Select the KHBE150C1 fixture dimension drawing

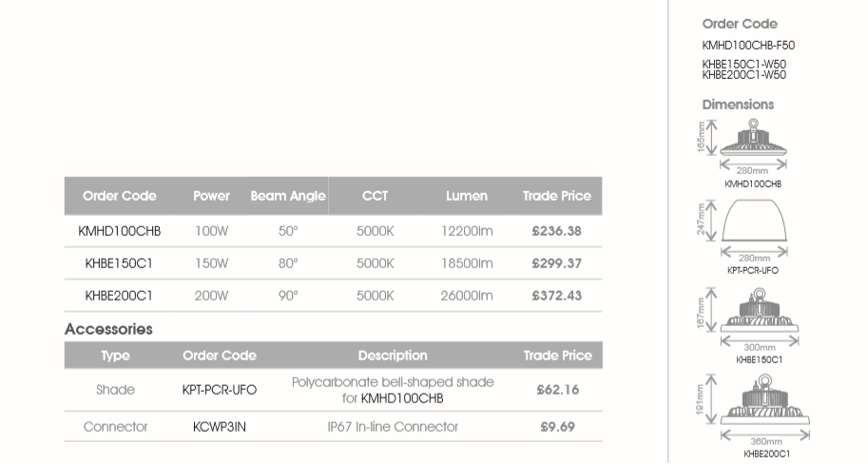[x=757, y=310]
